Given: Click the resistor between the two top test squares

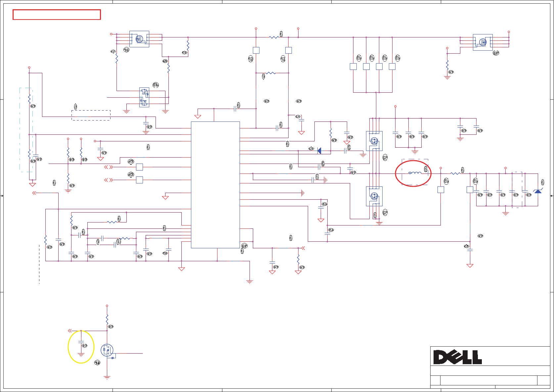Looking at the screenshot, I should [x=271, y=73].
